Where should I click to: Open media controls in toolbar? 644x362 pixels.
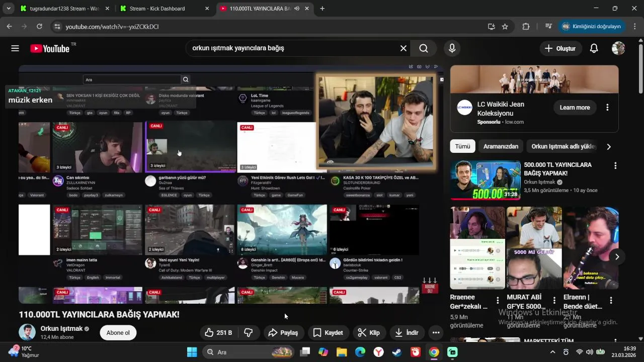(548, 27)
